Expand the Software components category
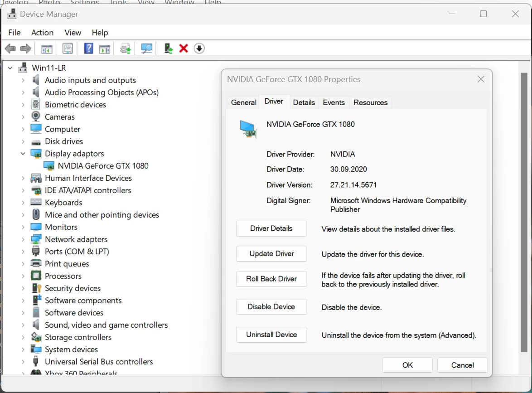This screenshot has height=393, width=532. [23, 301]
